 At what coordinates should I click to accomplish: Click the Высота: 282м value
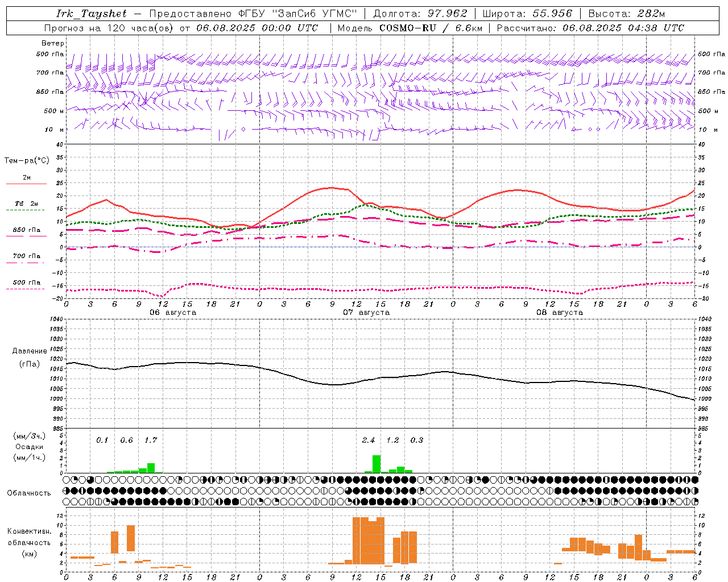click(x=627, y=14)
